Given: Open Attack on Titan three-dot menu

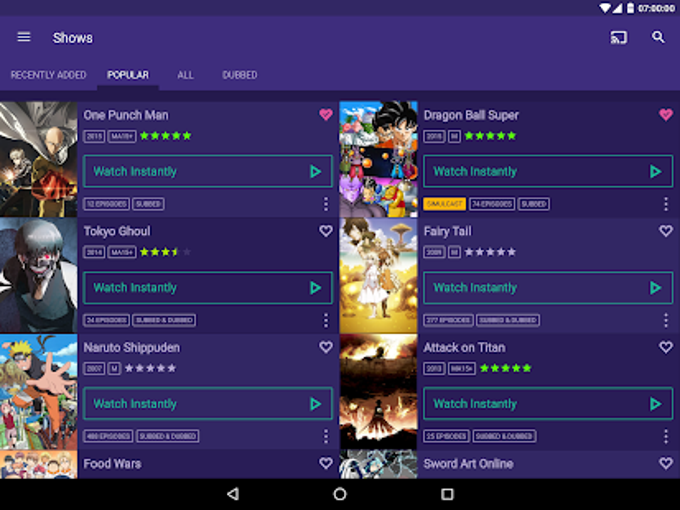Looking at the screenshot, I should click(x=666, y=436).
